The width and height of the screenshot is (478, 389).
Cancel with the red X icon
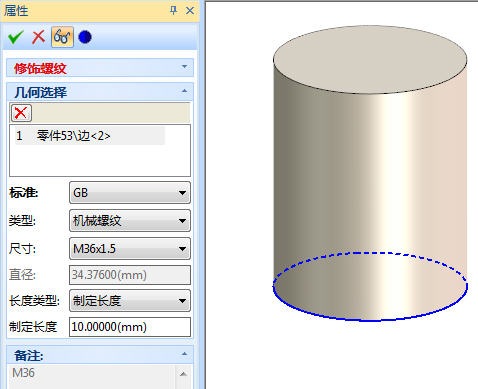pos(38,37)
